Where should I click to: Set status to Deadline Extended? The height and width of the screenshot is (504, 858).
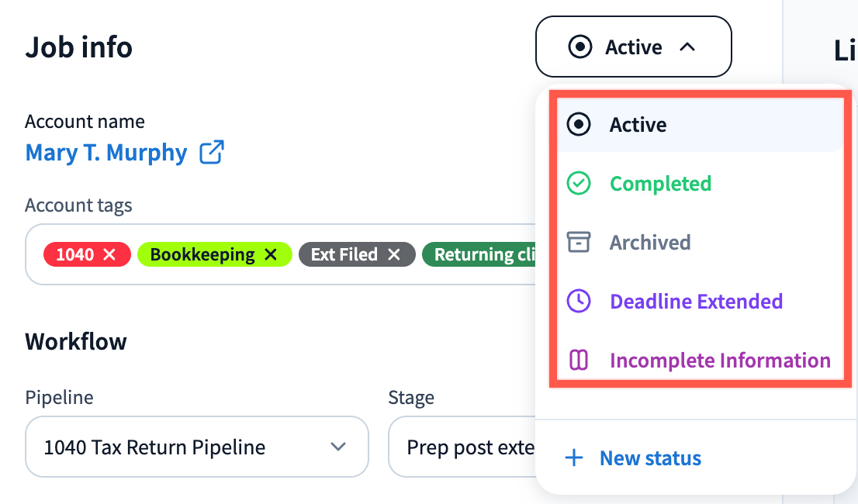pyautogui.click(x=696, y=302)
